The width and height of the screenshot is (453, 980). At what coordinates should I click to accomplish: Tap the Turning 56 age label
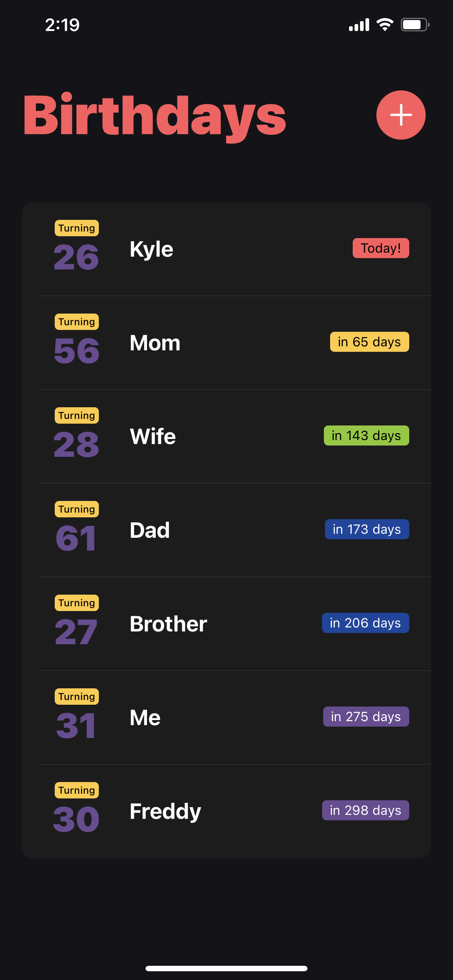point(77,339)
